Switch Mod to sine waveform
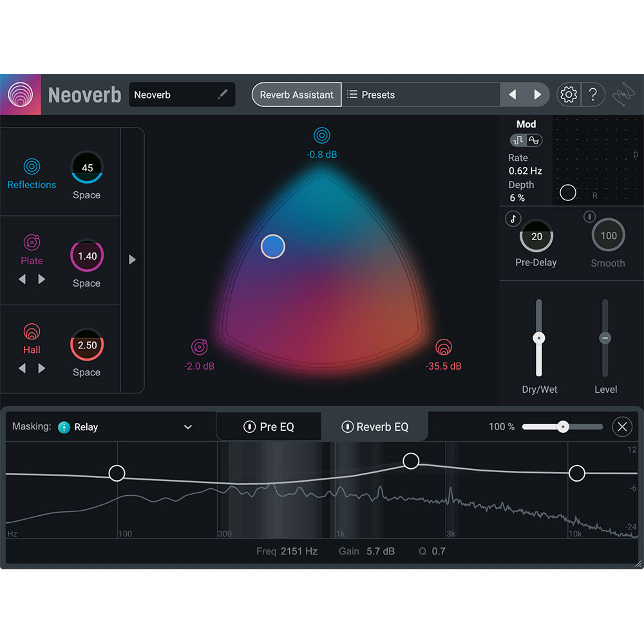 pyautogui.click(x=534, y=140)
